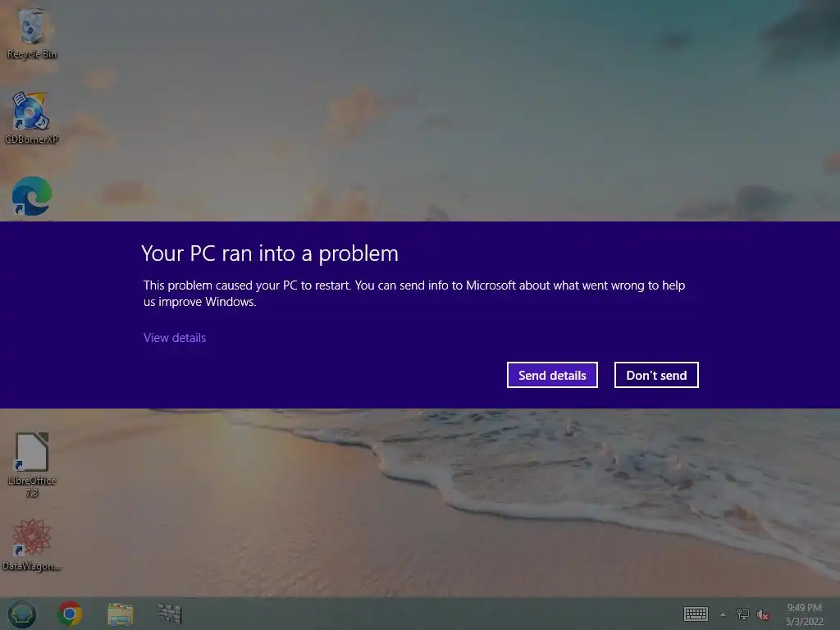The height and width of the screenshot is (630, 840).
Task: Open the network status tray icon
Action: point(743,614)
